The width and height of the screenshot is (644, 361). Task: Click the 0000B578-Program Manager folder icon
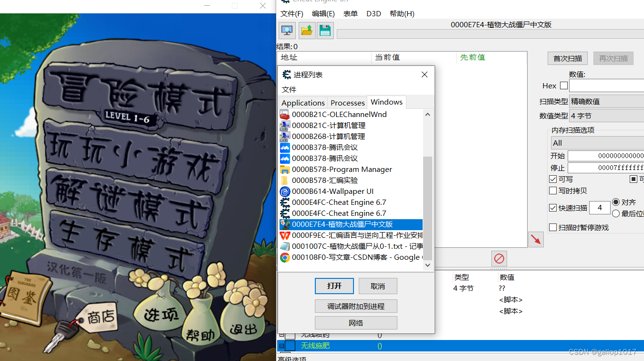tap(285, 170)
